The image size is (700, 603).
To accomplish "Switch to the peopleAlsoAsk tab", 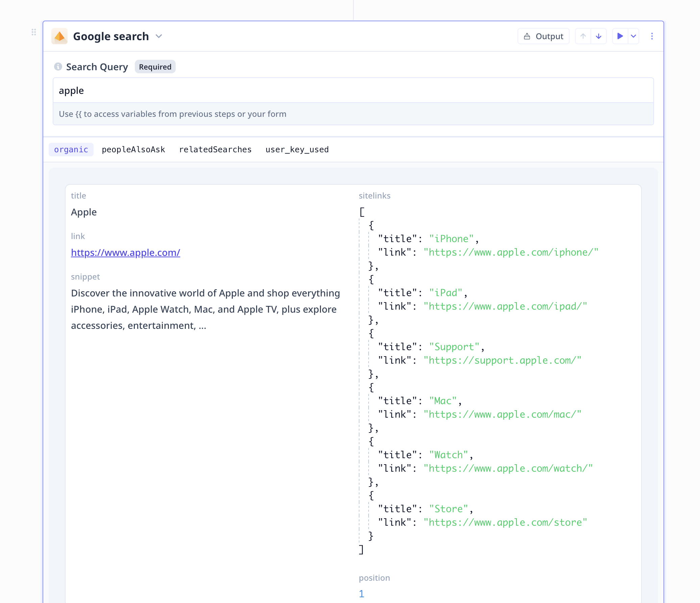I will click(133, 150).
